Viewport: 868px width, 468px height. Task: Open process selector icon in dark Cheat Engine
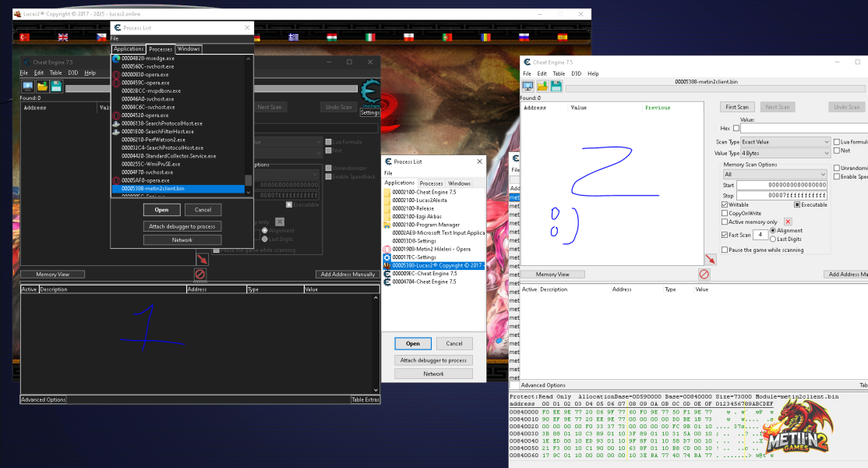28,86
